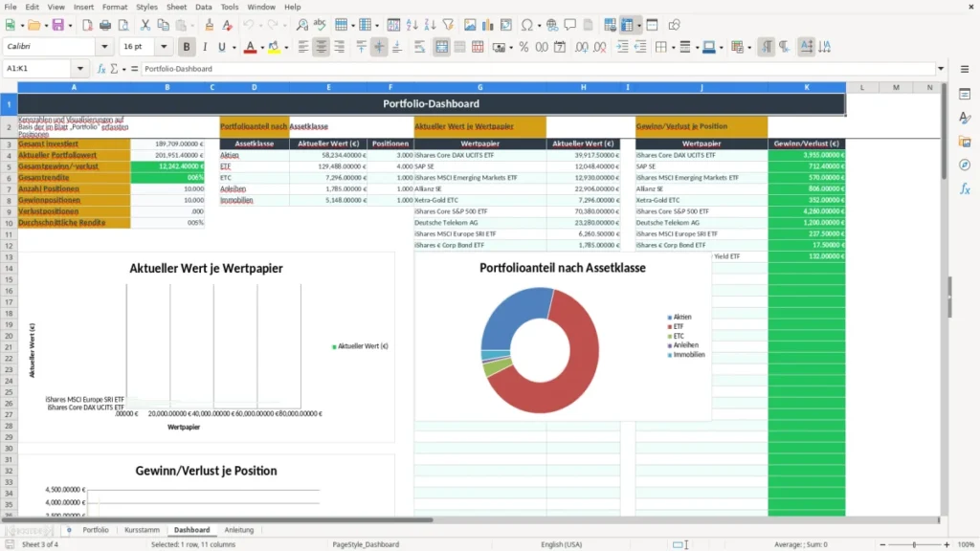The height and width of the screenshot is (551, 980).
Task: Toggle Italic formatting
Action: click(x=205, y=47)
